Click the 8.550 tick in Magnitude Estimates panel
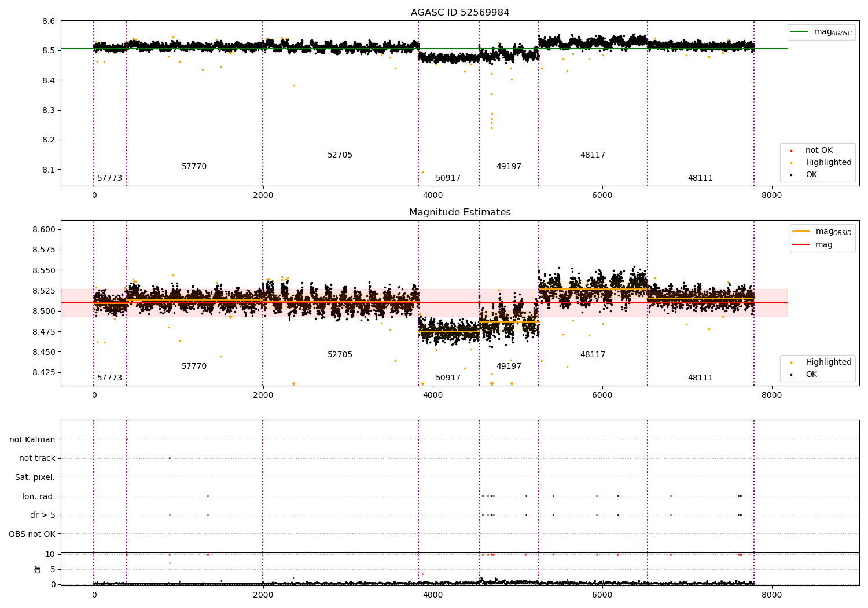Viewport: 868px width, 608px height. click(x=43, y=270)
